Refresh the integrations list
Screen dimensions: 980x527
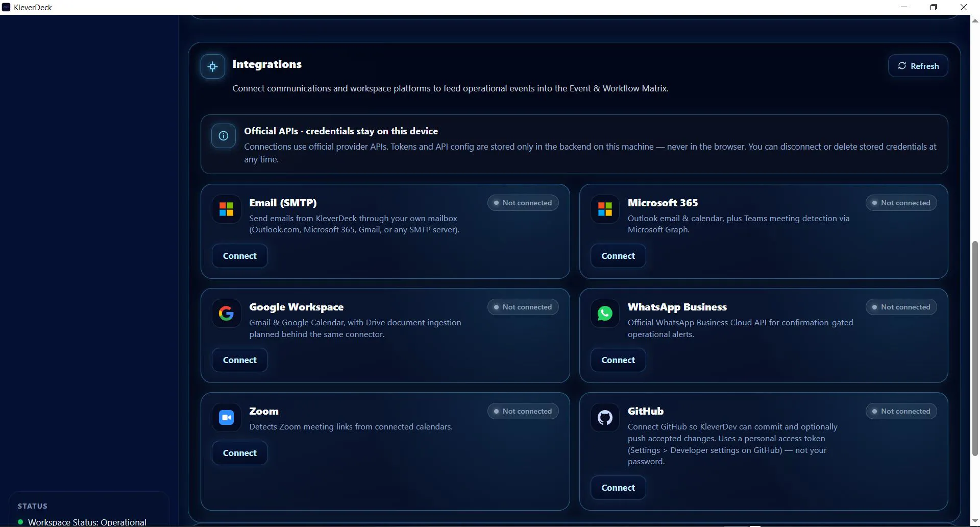click(918, 66)
